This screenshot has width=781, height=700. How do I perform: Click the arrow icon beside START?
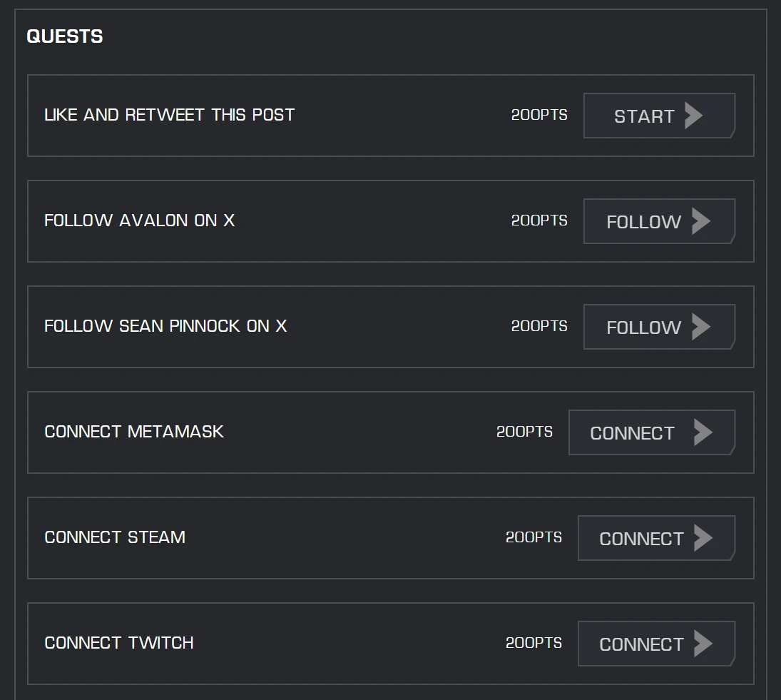[x=693, y=116]
